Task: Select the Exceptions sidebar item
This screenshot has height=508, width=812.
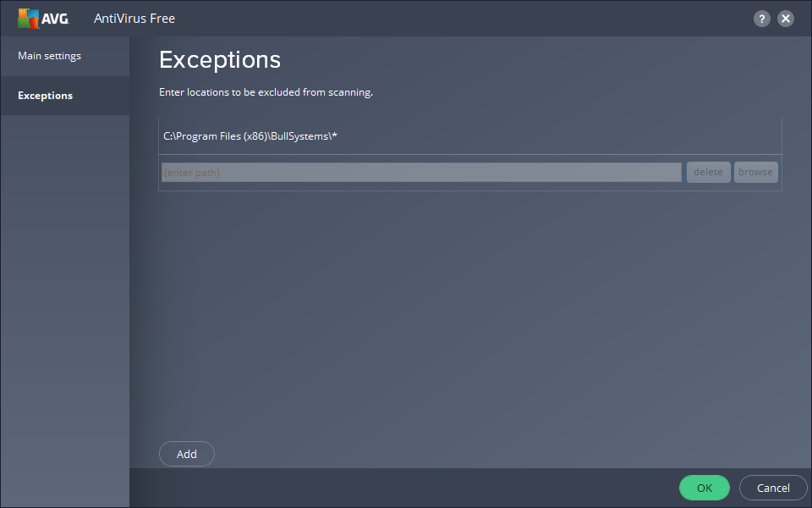Action: point(65,96)
